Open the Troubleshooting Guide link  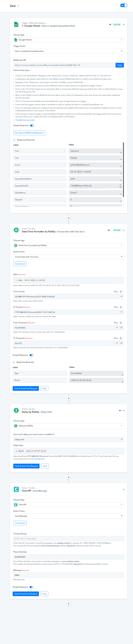tap(25, 120)
